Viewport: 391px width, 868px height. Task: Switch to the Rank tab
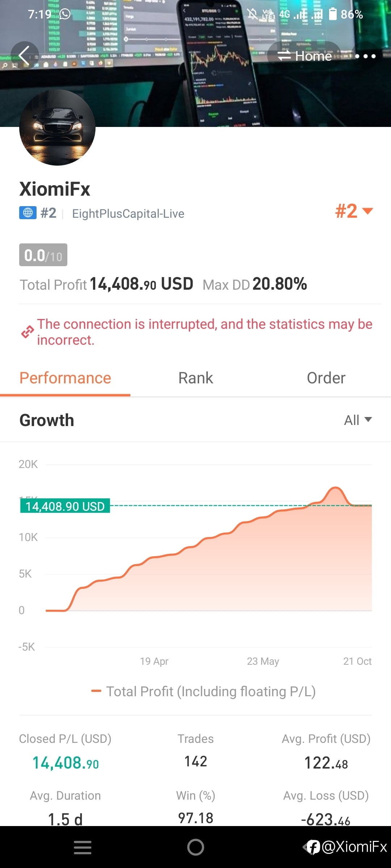pyautogui.click(x=195, y=378)
